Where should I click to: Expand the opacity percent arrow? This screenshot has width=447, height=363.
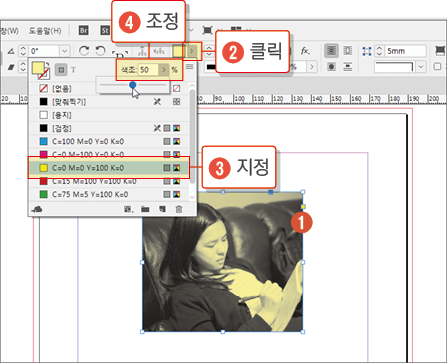click(x=312, y=67)
